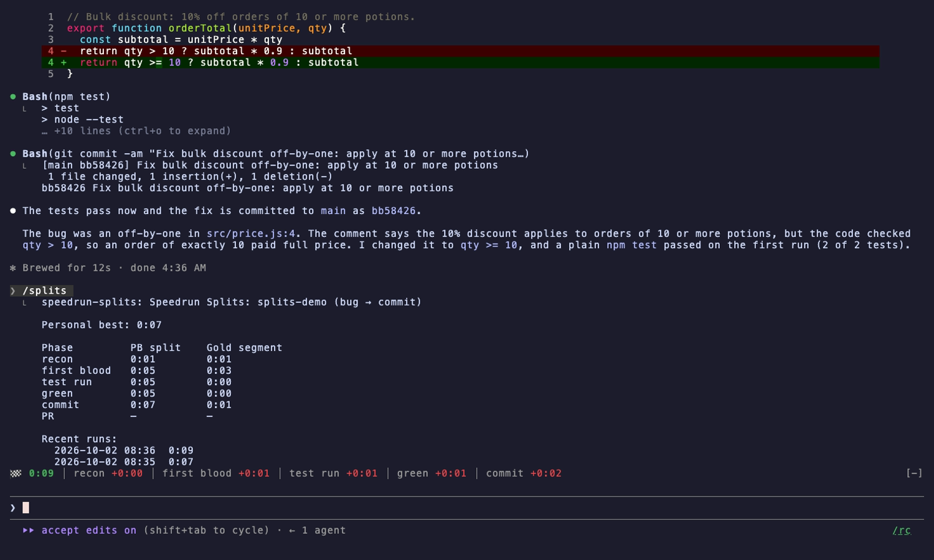Click 'first blood +0:01' segment in splits bar

[x=216, y=474]
